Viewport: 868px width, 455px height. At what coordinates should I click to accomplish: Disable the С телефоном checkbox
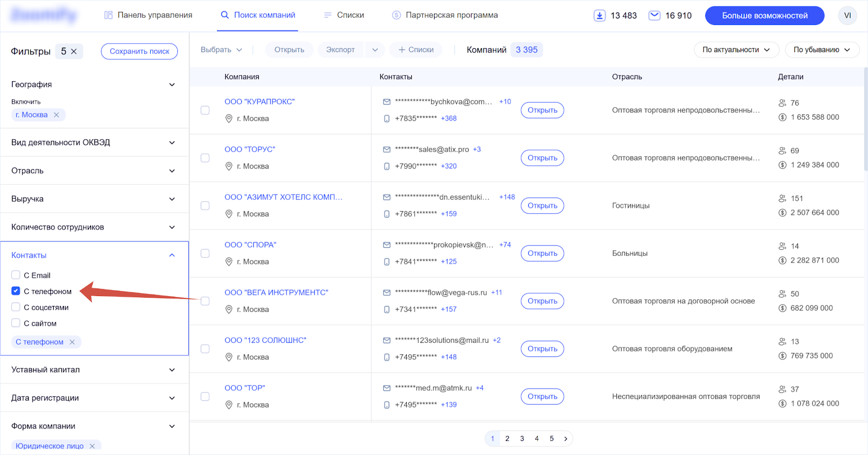pyautogui.click(x=16, y=291)
